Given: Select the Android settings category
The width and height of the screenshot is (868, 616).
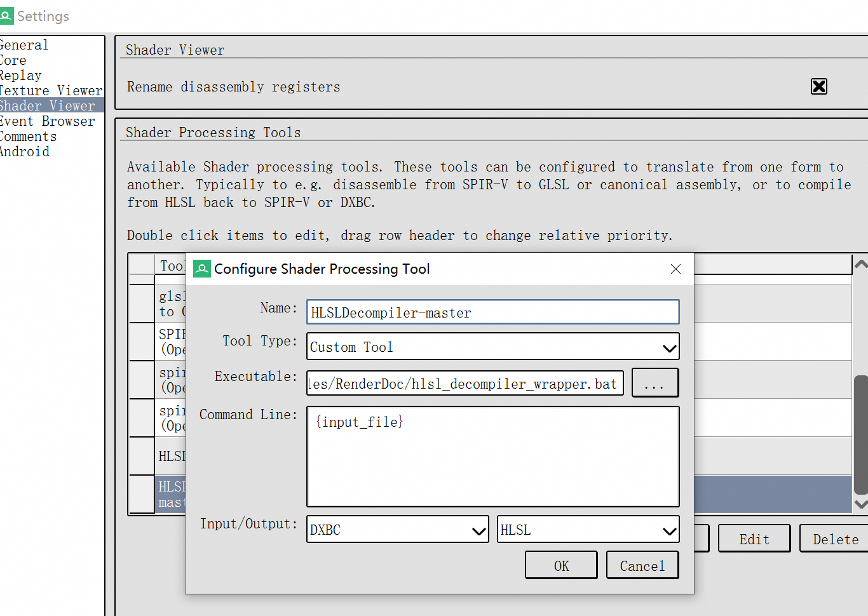Looking at the screenshot, I should pyautogui.click(x=25, y=151).
